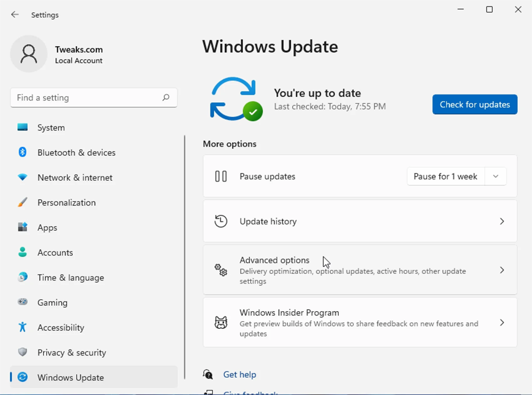Click the Get help question mark icon

(x=207, y=374)
